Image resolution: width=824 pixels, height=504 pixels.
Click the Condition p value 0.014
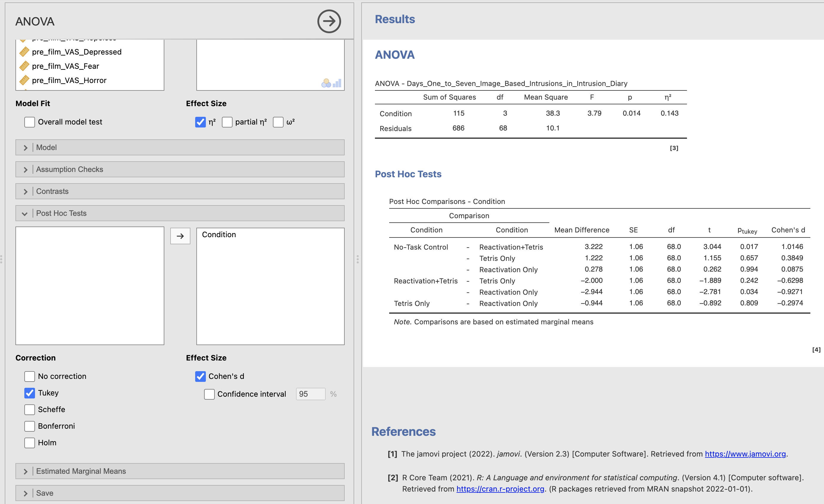632,113
